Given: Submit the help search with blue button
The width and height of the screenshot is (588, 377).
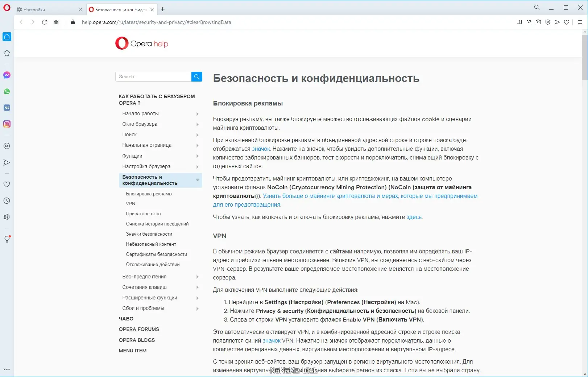Looking at the screenshot, I should pyautogui.click(x=197, y=76).
